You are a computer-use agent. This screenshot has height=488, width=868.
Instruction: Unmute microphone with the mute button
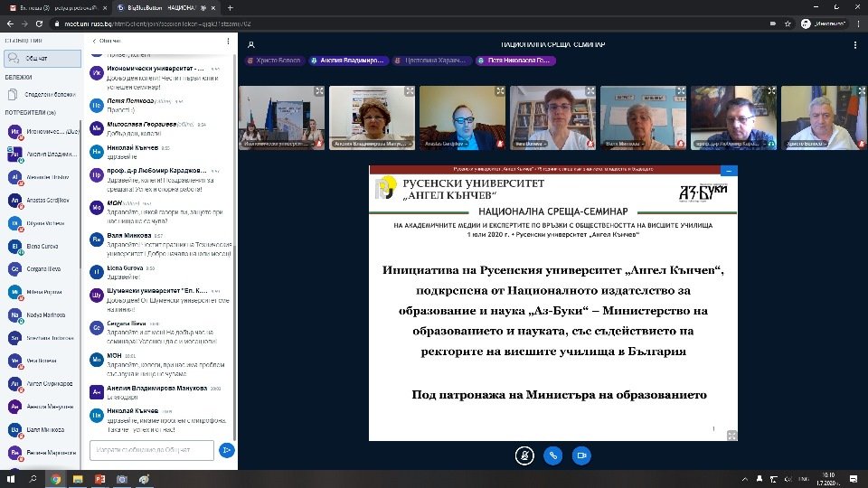[x=524, y=455]
